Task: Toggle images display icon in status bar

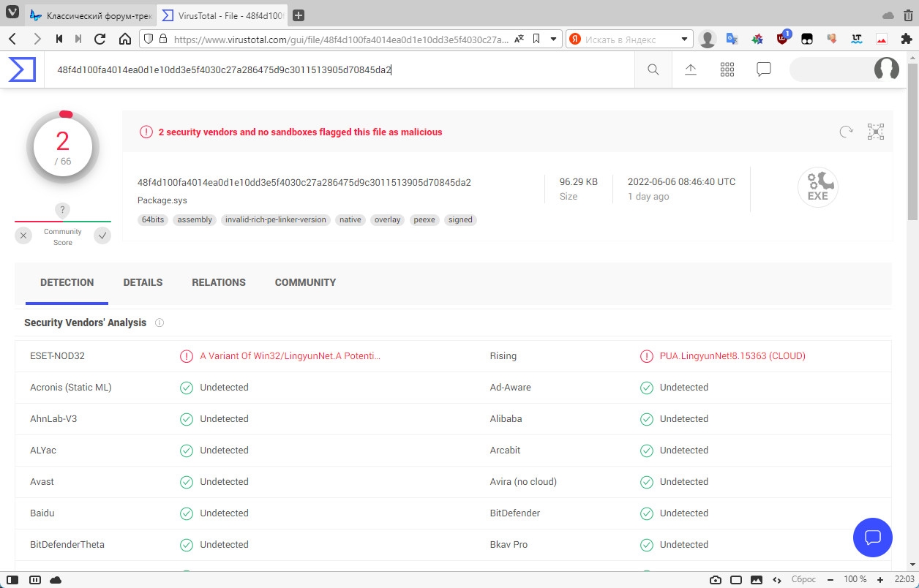Action: click(757, 579)
